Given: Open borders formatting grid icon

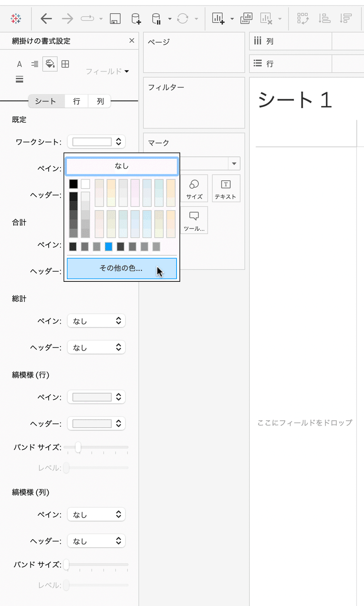Looking at the screenshot, I should tap(65, 64).
